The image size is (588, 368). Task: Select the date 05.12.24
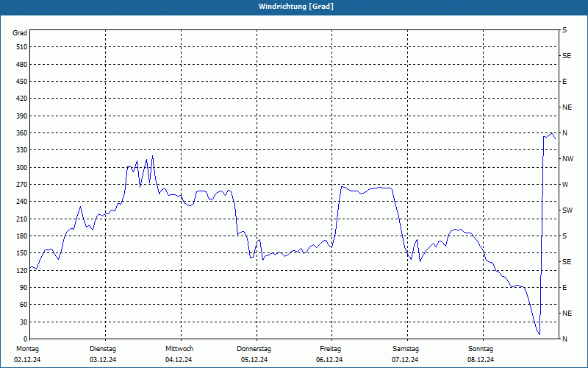(254, 360)
